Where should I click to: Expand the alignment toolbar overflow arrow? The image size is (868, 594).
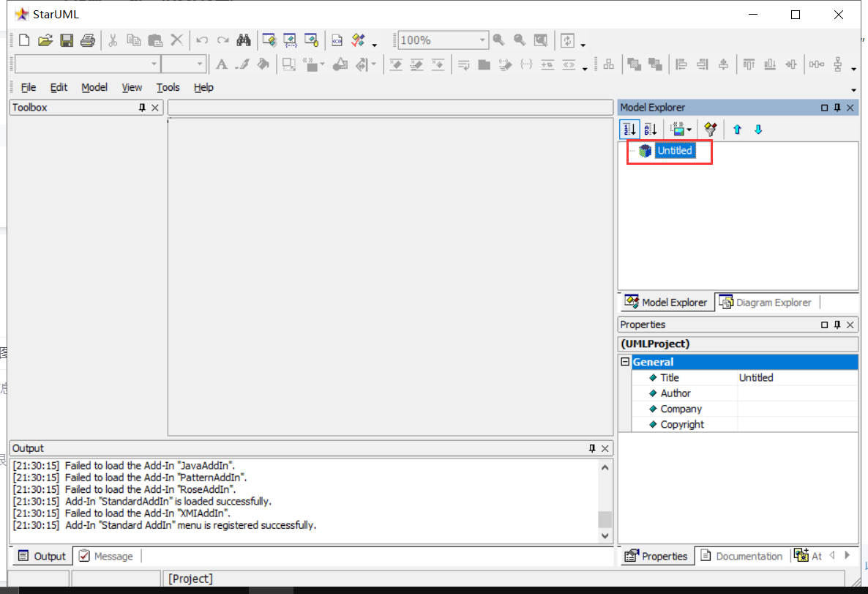(x=853, y=70)
